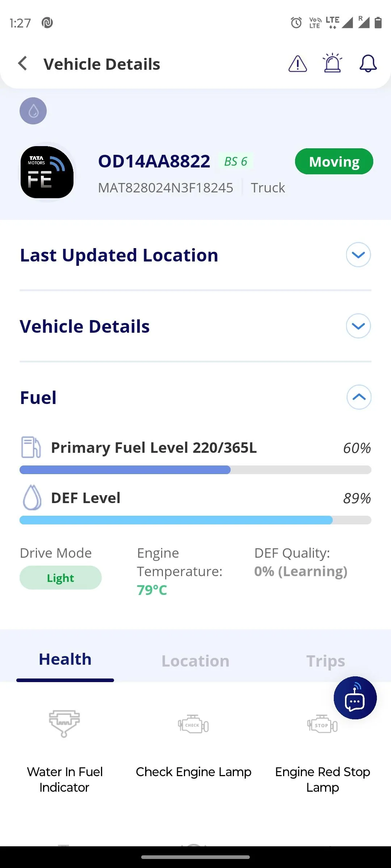
Task: Select the Health tab
Action: click(x=65, y=659)
